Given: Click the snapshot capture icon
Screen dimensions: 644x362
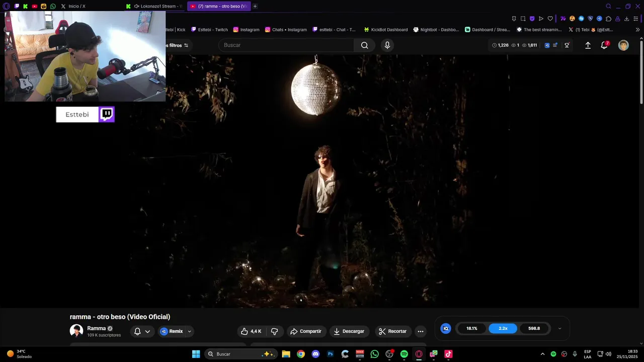Looking at the screenshot, I should click(523, 19).
